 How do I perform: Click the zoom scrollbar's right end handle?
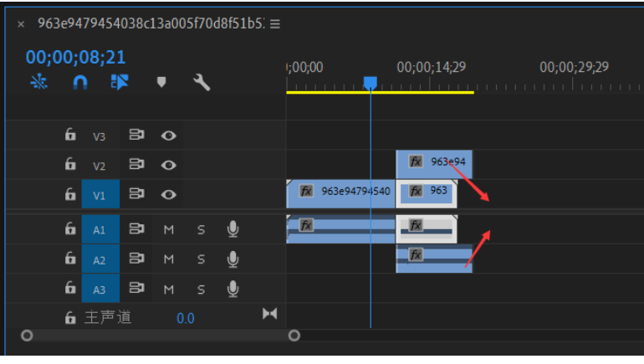click(294, 336)
